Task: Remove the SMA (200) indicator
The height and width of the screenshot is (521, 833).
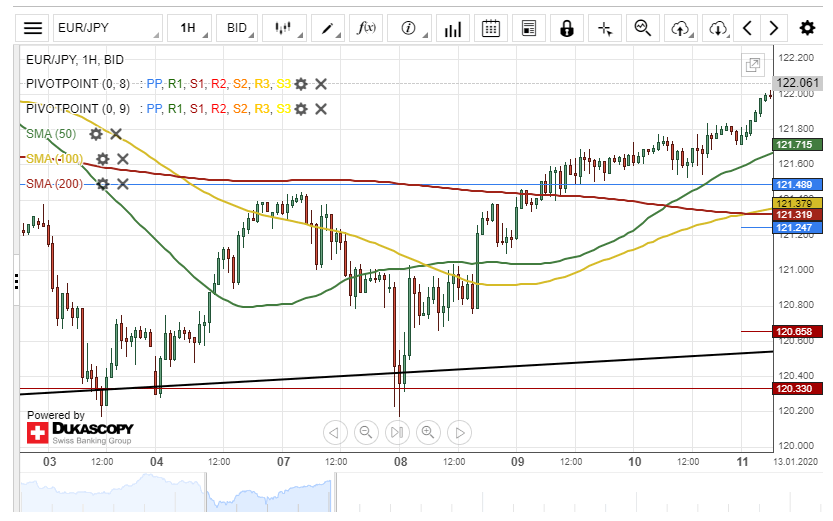Action: (123, 183)
